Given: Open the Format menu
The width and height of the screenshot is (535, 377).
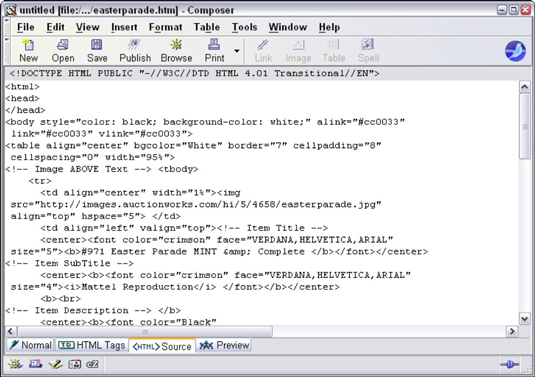Looking at the screenshot, I should pos(165,27).
